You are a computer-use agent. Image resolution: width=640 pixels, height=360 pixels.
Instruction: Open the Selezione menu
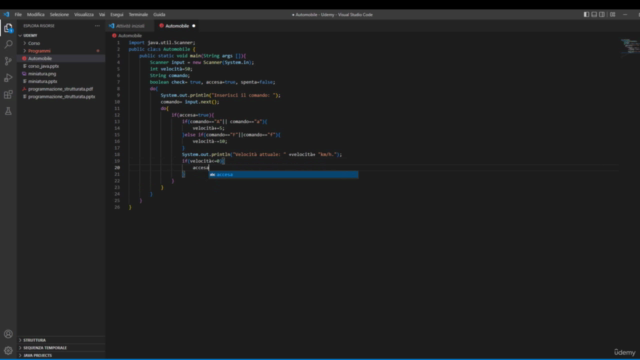[x=59, y=14]
